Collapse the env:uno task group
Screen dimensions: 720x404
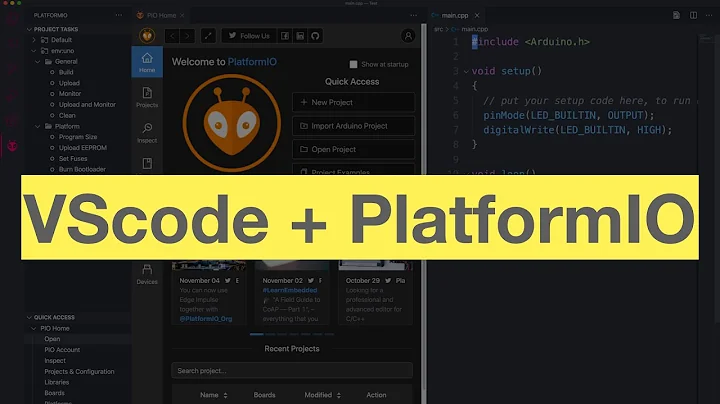(x=34, y=50)
